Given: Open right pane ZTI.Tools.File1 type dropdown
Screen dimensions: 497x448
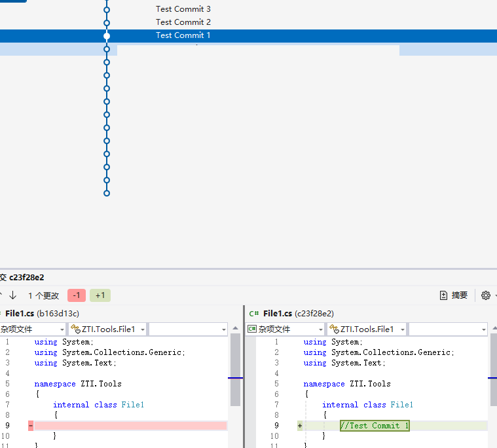Looking at the screenshot, I should (x=367, y=329).
